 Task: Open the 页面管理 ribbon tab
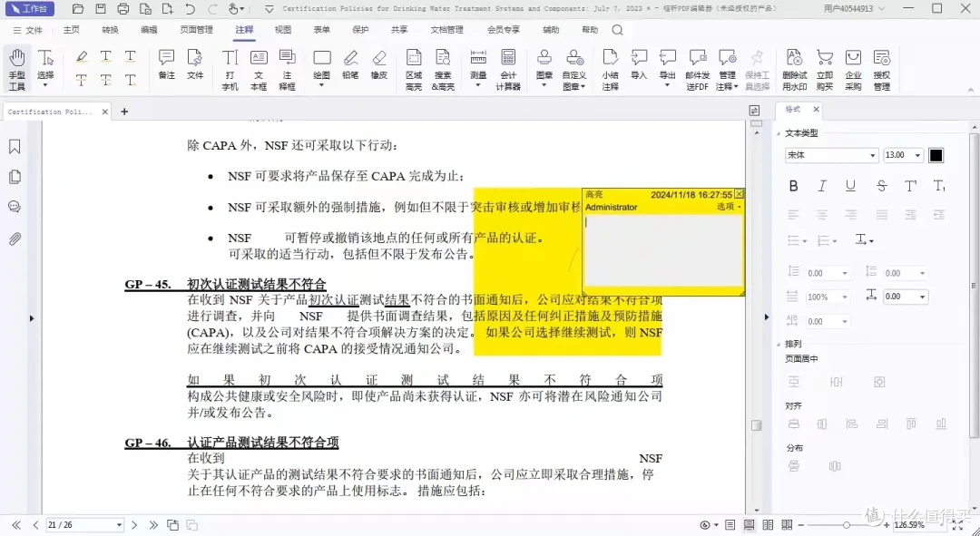click(x=196, y=29)
